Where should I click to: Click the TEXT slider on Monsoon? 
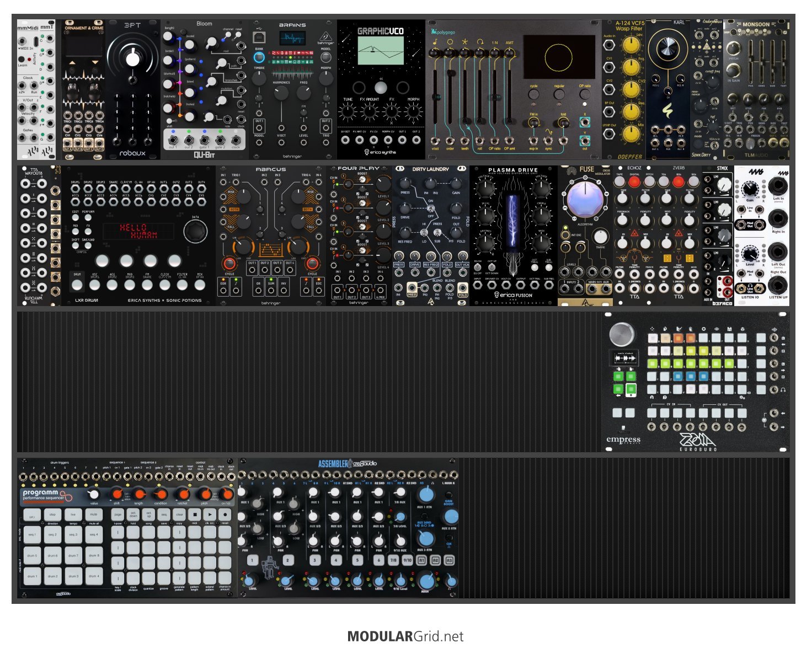(783, 62)
